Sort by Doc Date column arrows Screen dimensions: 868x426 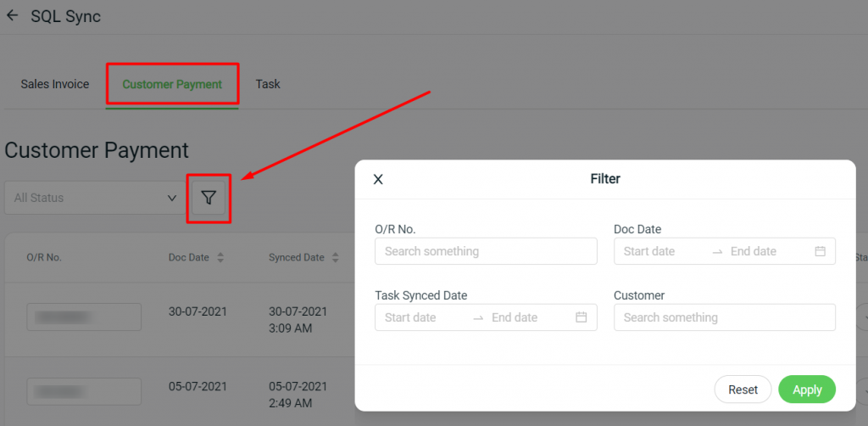click(x=220, y=258)
